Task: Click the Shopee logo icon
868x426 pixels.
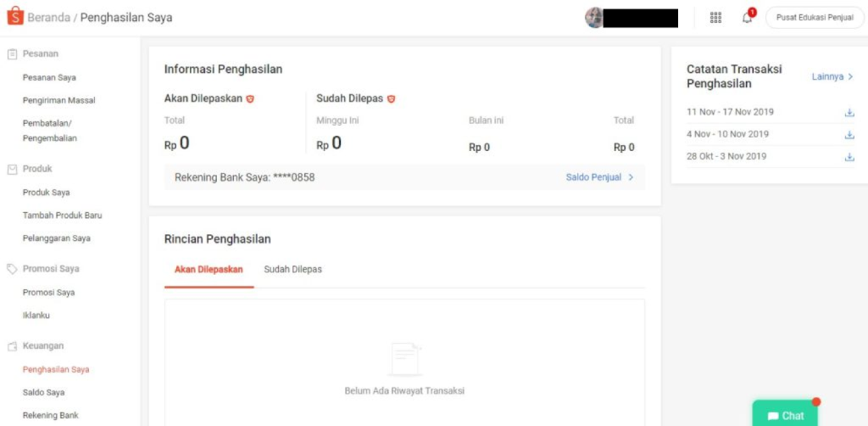Action: pyautogui.click(x=14, y=17)
